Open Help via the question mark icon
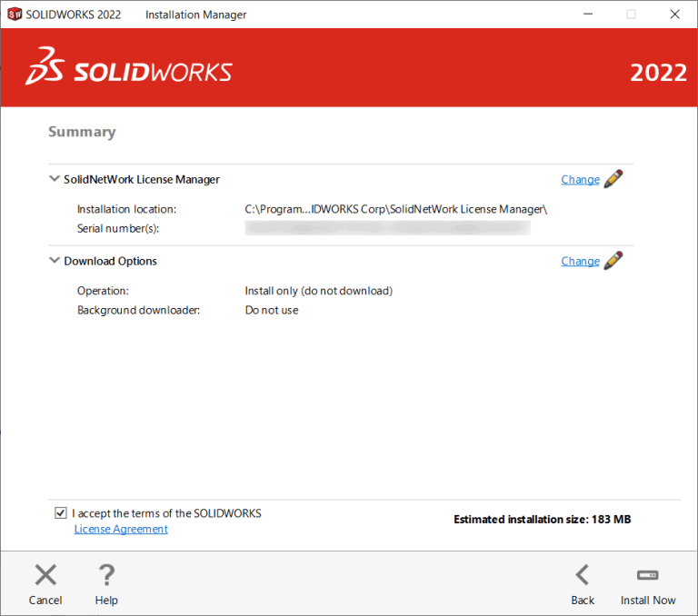Screen dimensions: 698x616 pyautogui.click(x=106, y=575)
